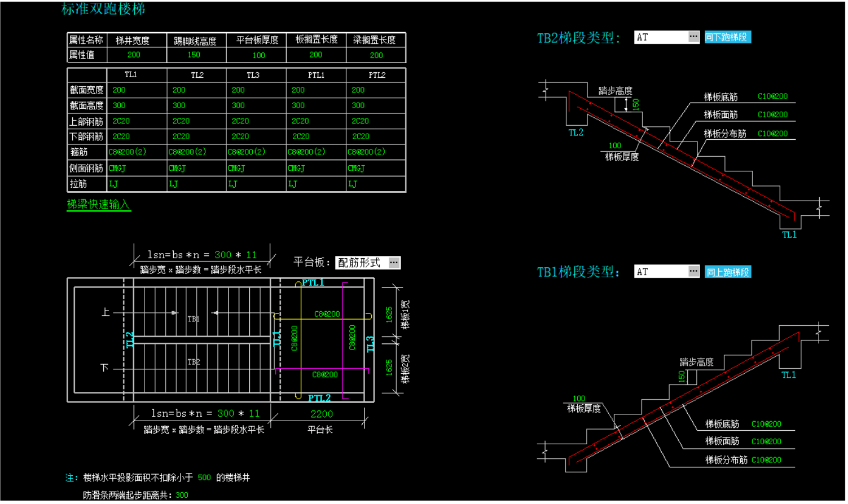Select TL1 截面宽度 cell 200
The image size is (848, 504).
coord(119,90)
